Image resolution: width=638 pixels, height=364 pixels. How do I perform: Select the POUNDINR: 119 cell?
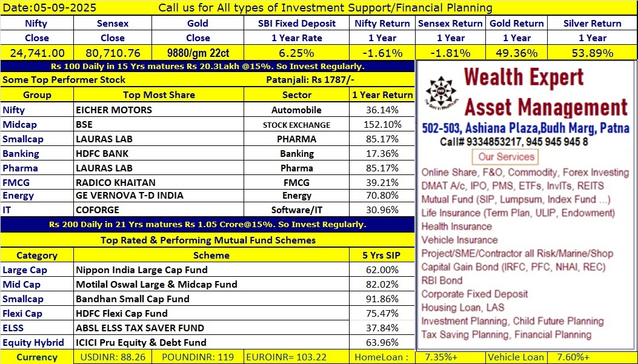coord(198,357)
